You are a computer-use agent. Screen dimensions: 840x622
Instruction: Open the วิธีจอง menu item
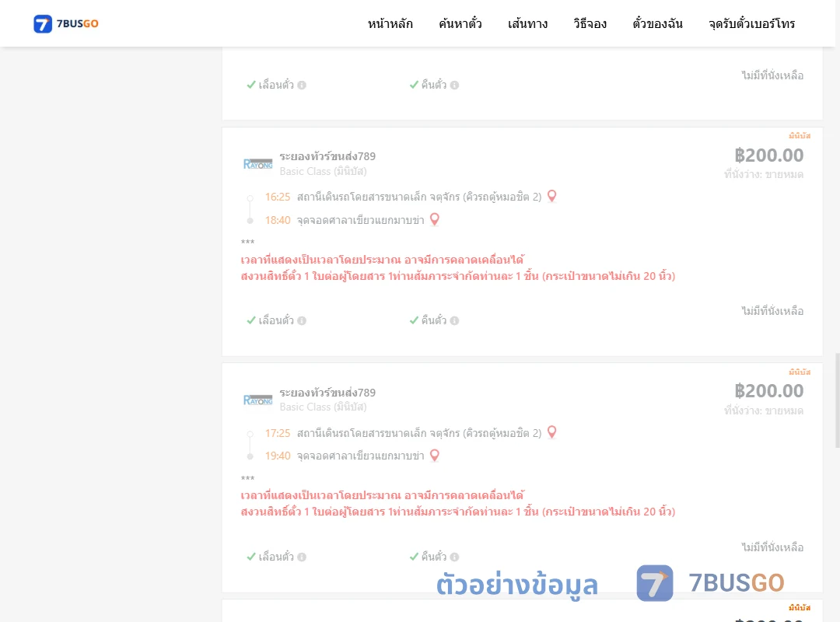(590, 23)
